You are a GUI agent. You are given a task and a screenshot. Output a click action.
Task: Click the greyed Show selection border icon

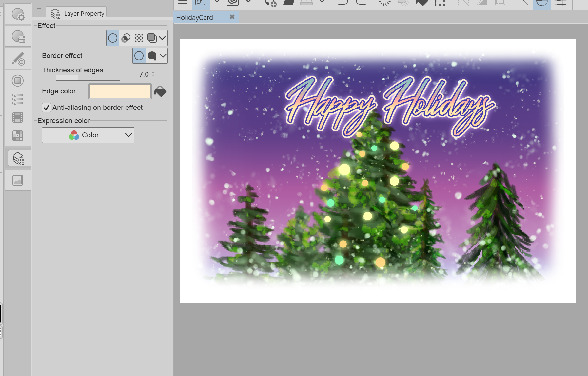tap(500, 3)
